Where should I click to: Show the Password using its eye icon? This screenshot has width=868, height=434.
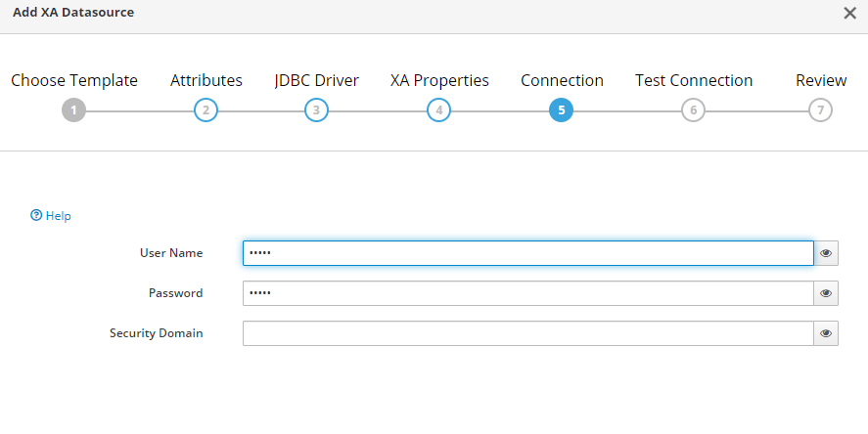(x=826, y=293)
